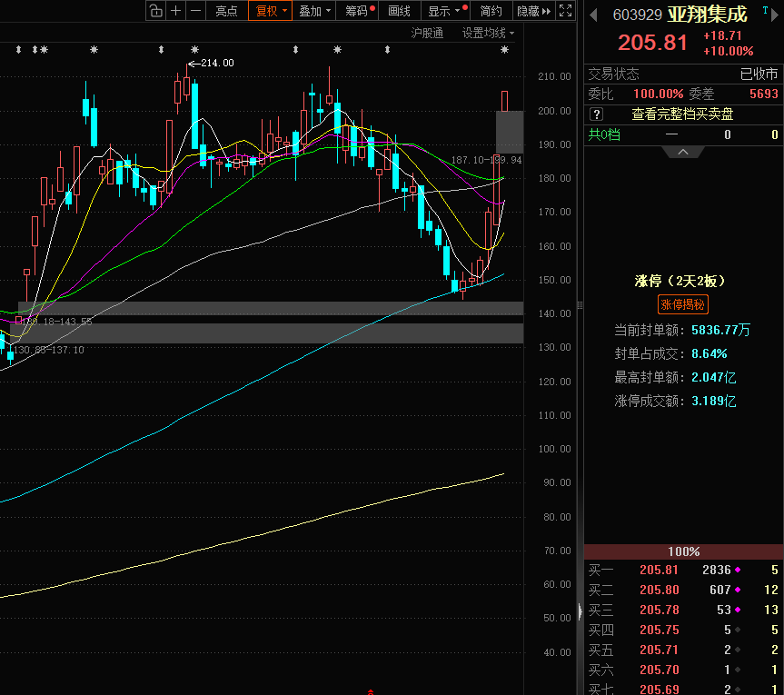Click pink diamond icon in 买三 row
Viewport: 784px width, 695px height.
738,610
